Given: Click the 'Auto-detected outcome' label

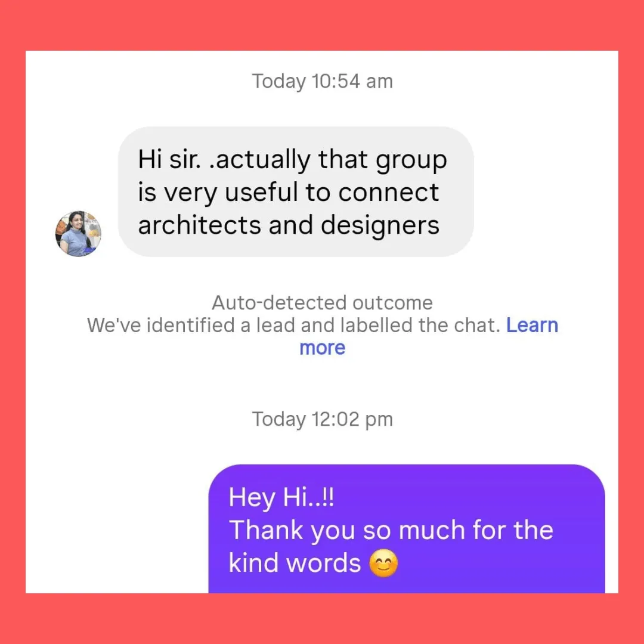Looking at the screenshot, I should (323, 303).
